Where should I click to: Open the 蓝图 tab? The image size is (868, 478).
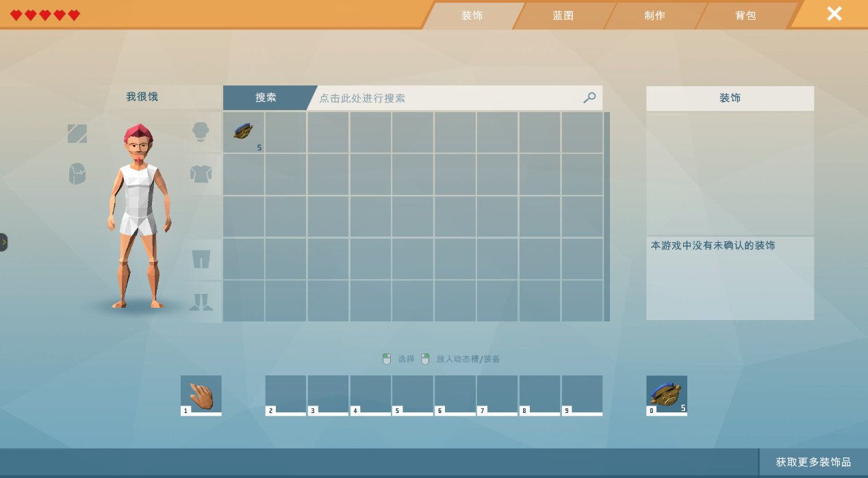coord(563,16)
